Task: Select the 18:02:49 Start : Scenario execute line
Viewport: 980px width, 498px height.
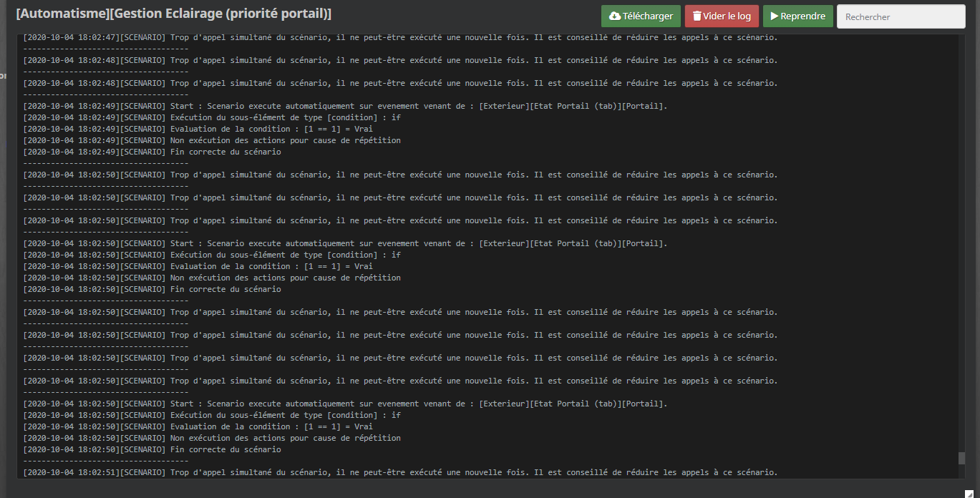Action: (345, 106)
